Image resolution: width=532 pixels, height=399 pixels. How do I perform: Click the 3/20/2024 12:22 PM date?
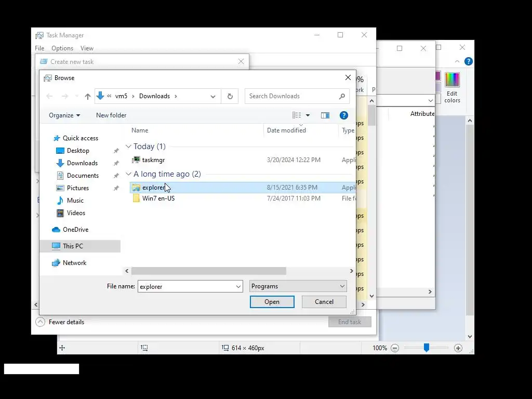pyautogui.click(x=294, y=160)
